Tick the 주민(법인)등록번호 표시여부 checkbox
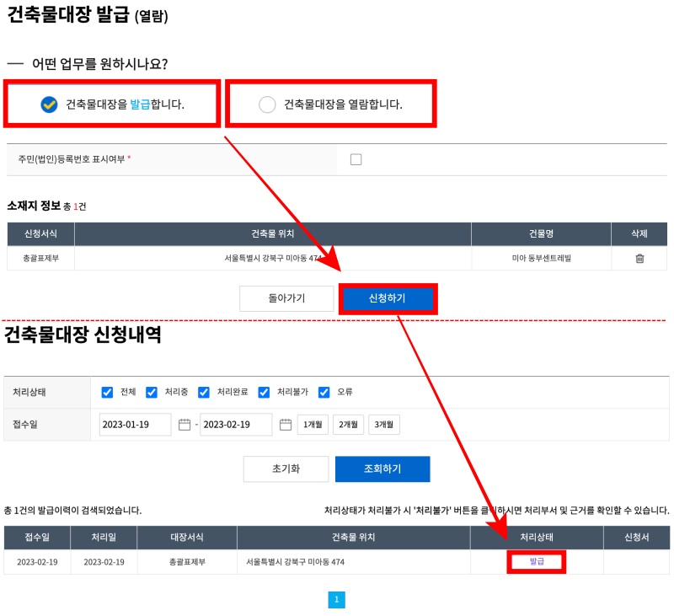 click(x=356, y=159)
